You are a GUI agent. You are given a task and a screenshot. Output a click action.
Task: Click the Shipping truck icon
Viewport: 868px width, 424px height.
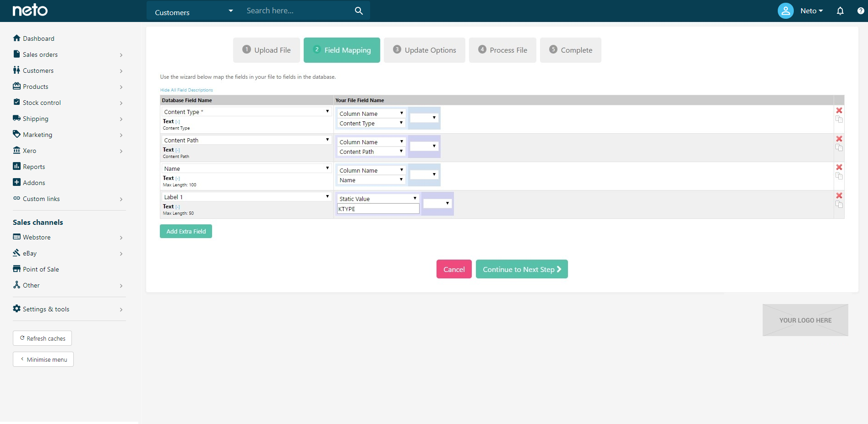tap(16, 118)
